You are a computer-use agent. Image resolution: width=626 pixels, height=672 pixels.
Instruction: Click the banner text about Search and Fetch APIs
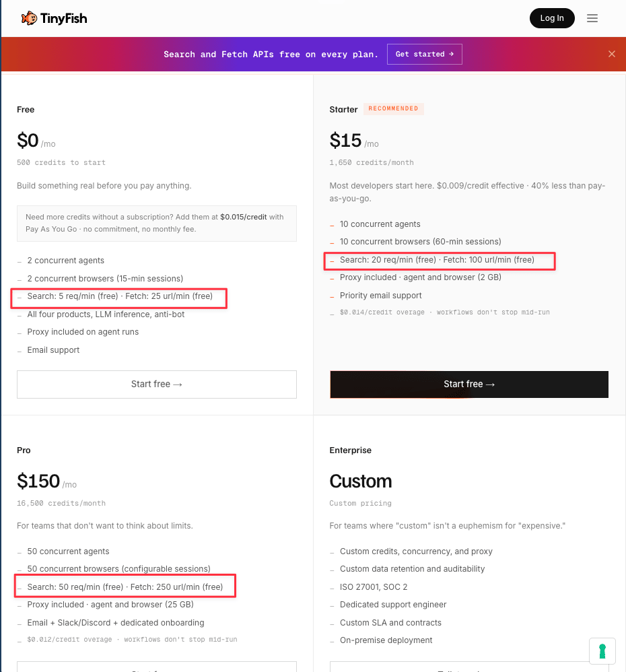[271, 54]
